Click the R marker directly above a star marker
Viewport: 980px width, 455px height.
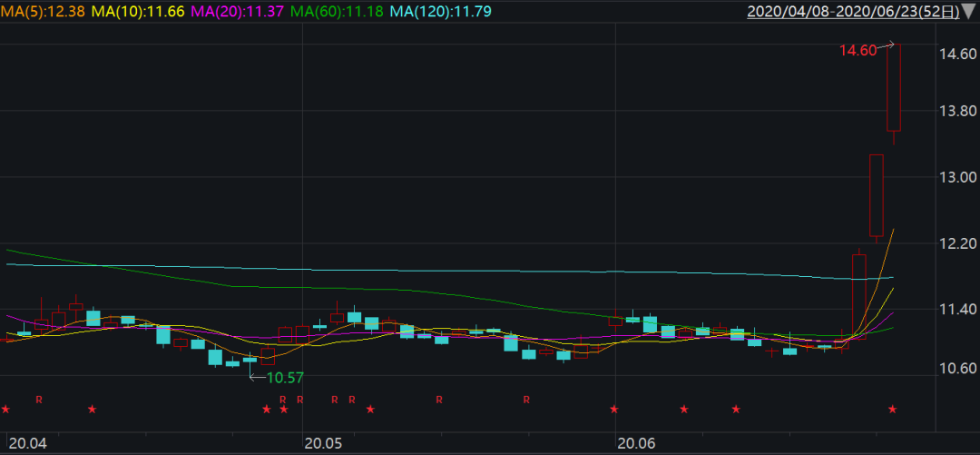282,400
